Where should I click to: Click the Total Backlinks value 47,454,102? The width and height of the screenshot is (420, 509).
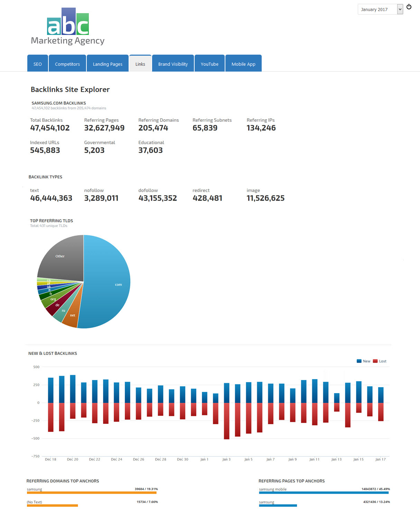(x=50, y=128)
